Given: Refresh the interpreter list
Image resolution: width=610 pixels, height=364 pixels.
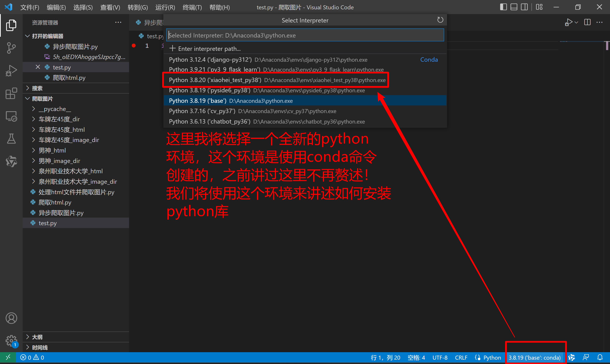Looking at the screenshot, I should 440,20.
